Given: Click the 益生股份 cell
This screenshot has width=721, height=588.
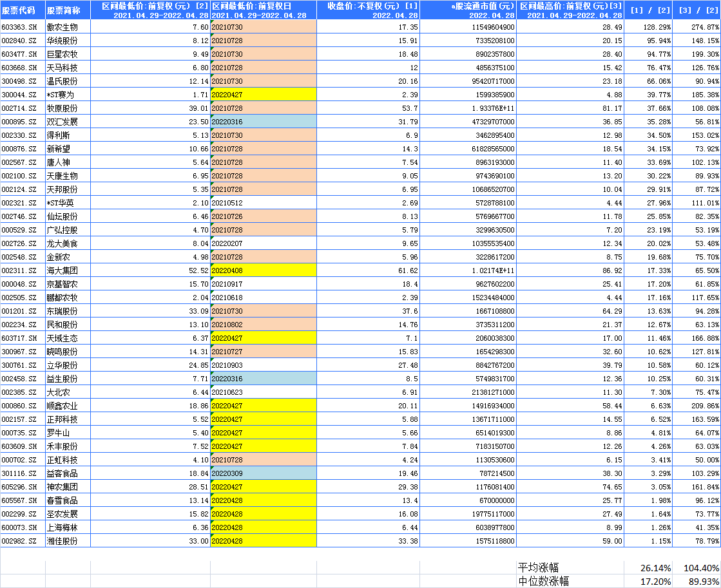Looking at the screenshot, I should (x=68, y=378).
